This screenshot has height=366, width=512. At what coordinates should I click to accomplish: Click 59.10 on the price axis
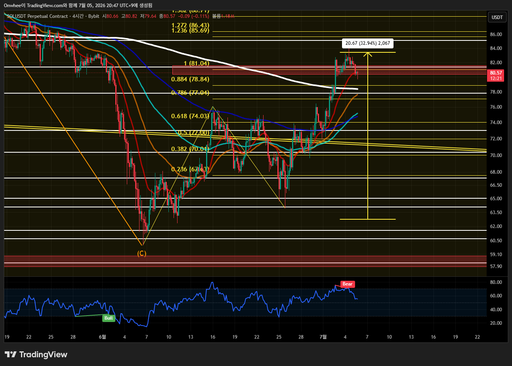pyautogui.click(x=496, y=254)
